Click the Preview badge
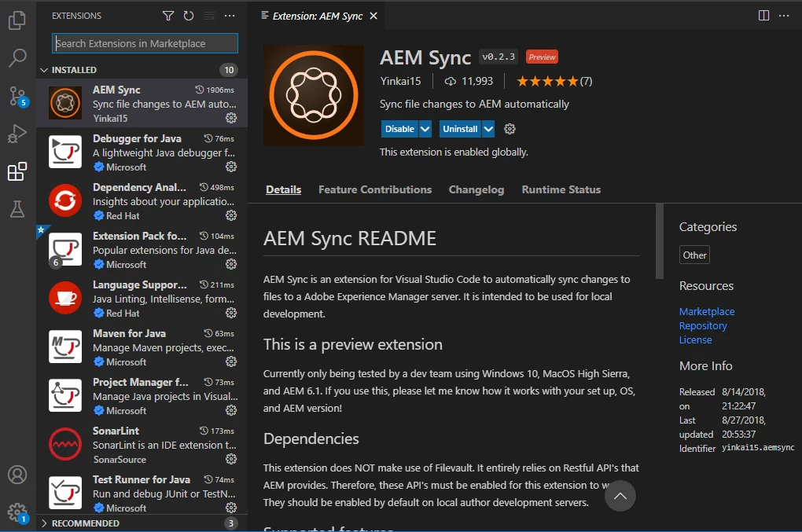 coord(542,57)
